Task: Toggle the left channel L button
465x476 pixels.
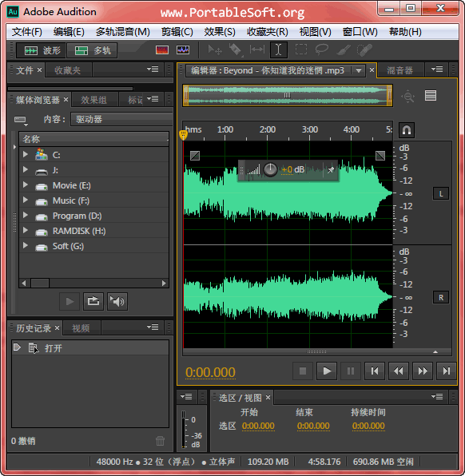Action: pos(441,194)
